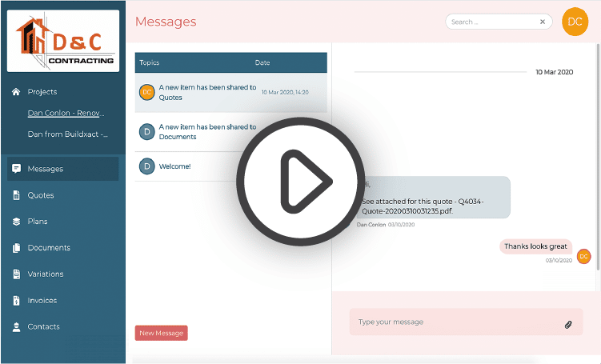Click the Invoices dollar file icon

pos(16,301)
